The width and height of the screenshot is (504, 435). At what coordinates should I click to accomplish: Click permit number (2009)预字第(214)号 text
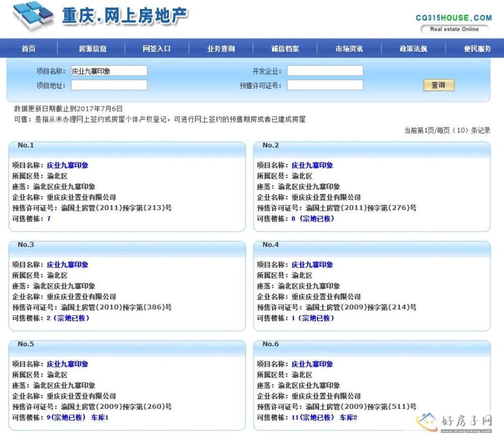point(379,307)
